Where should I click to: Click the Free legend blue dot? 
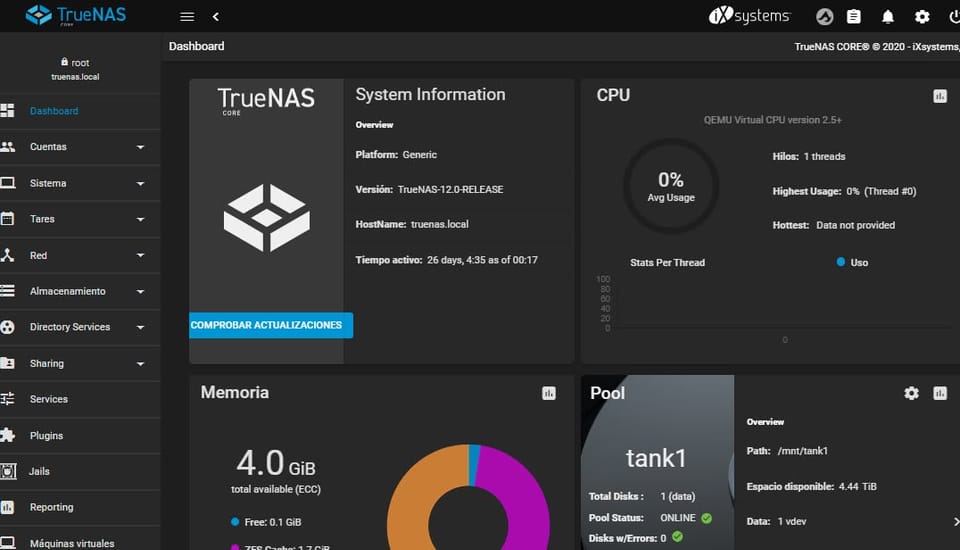coord(235,522)
